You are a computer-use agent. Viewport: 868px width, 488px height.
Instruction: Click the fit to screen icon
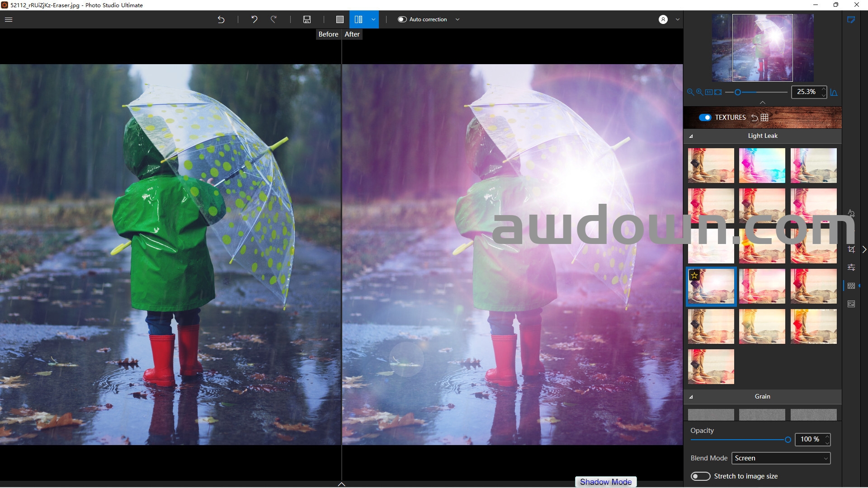(718, 92)
